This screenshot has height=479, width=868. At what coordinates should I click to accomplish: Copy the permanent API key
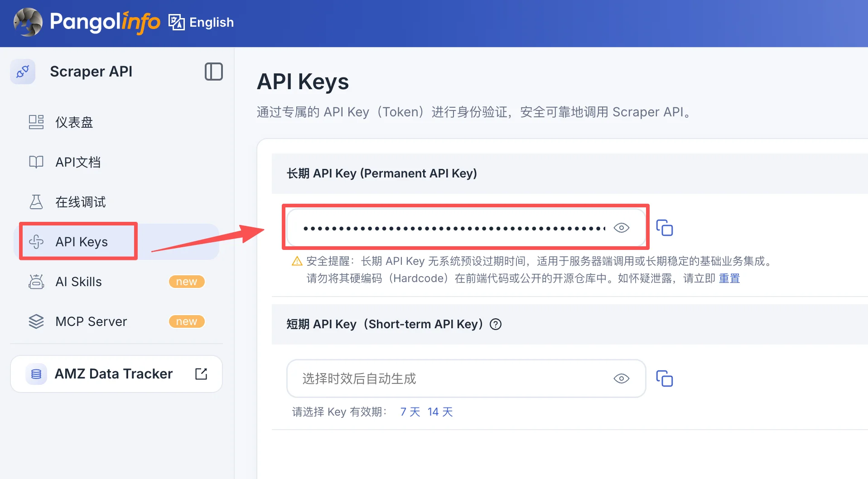(665, 228)
